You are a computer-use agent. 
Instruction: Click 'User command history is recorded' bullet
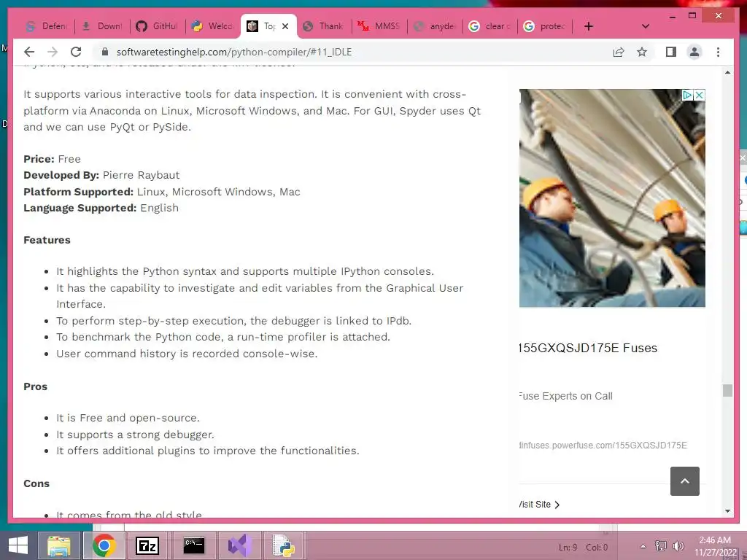pos(187,354)
